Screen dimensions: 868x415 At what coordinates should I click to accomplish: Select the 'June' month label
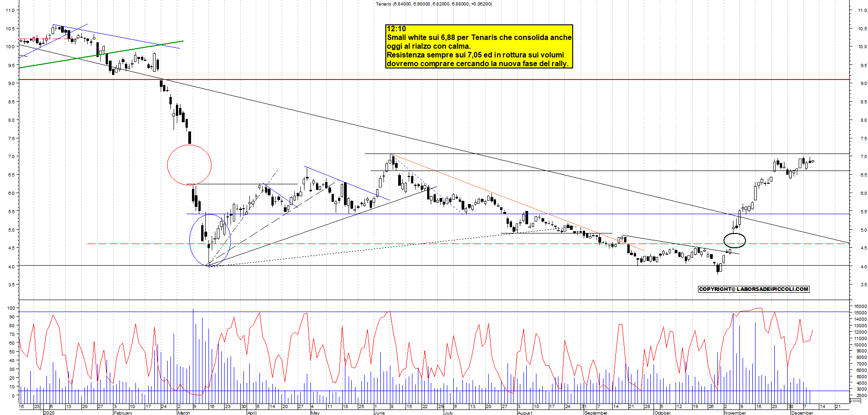point(379,413)
